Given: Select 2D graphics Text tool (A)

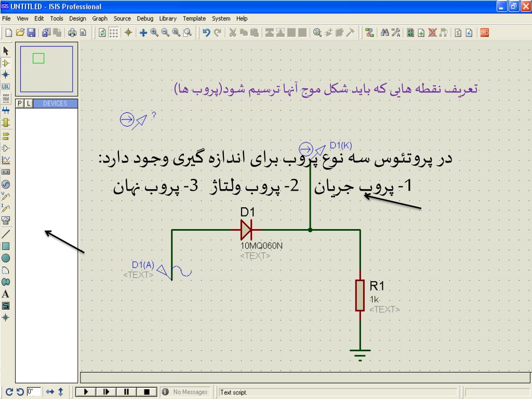Looking at the screenshot, I should coord(6,294).
